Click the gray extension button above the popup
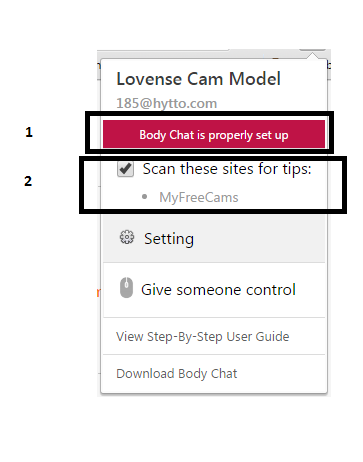This screenshot has width=363, height=462. pos(312,50)
